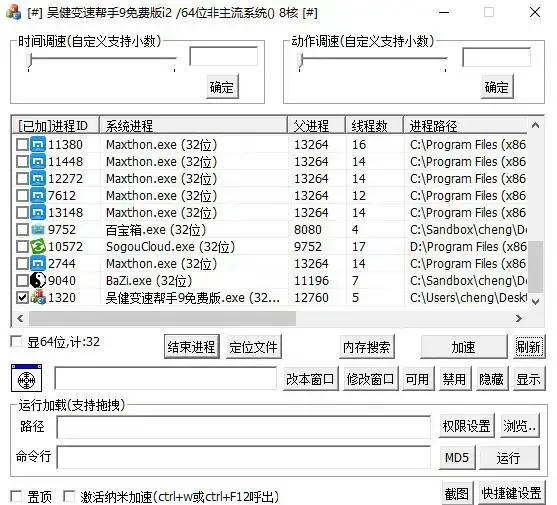Click the 运行 run button

tap(509, 457)
